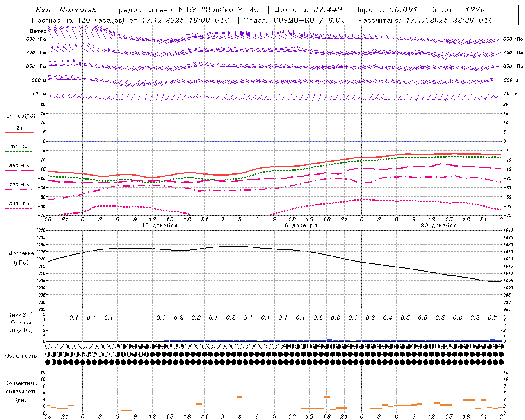Select the longitude value "Долгота: 87.449"

point(308,10)
